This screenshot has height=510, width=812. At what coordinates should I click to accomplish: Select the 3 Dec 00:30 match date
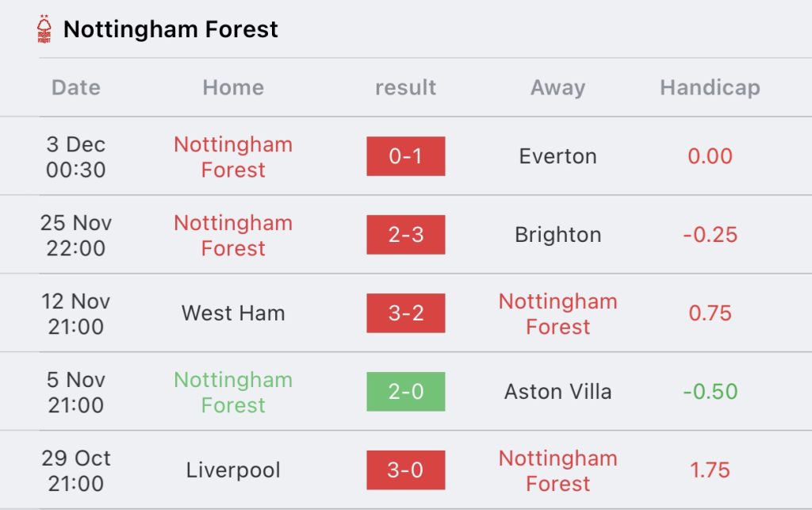[x=75, y=157]
